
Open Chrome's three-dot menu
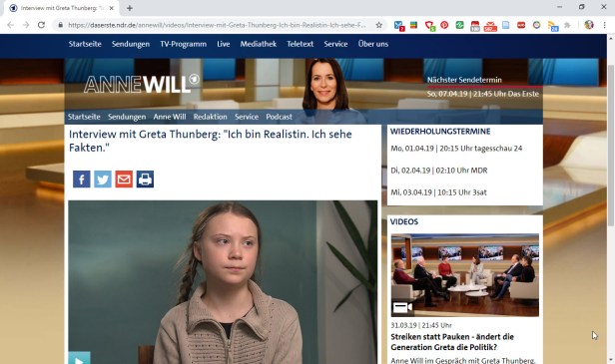(x=604, y=25)
